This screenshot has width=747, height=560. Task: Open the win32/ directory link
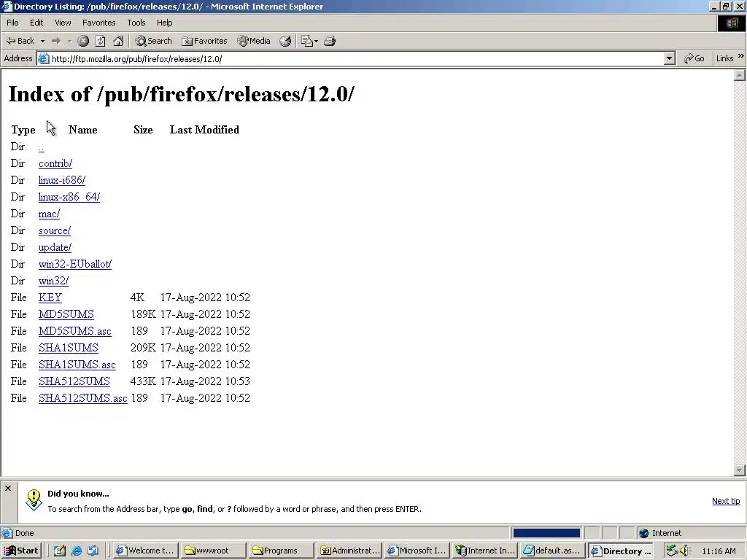pyautogui.click(x=53, y=281)
